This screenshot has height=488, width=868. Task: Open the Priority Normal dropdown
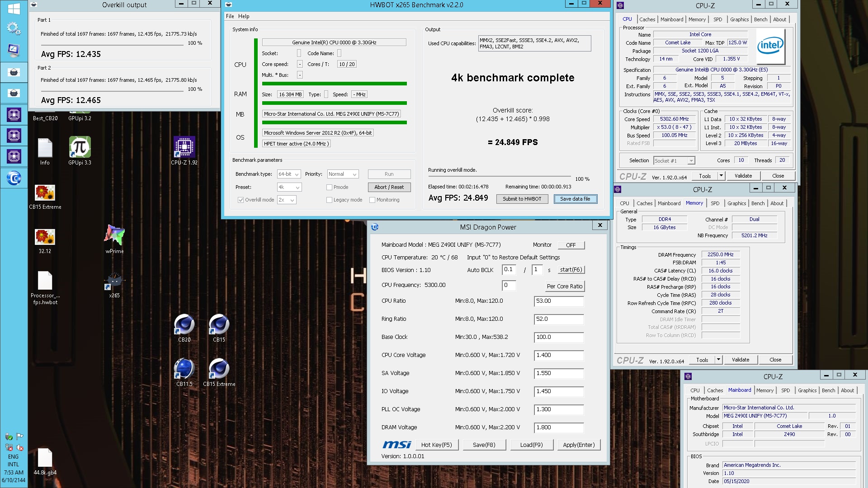pos(343,174)
